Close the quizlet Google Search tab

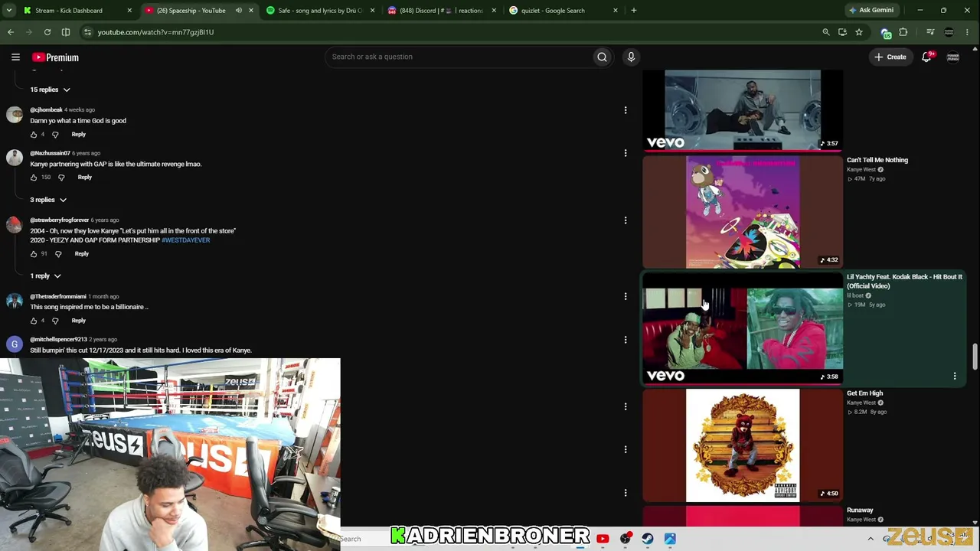(616, 11)
